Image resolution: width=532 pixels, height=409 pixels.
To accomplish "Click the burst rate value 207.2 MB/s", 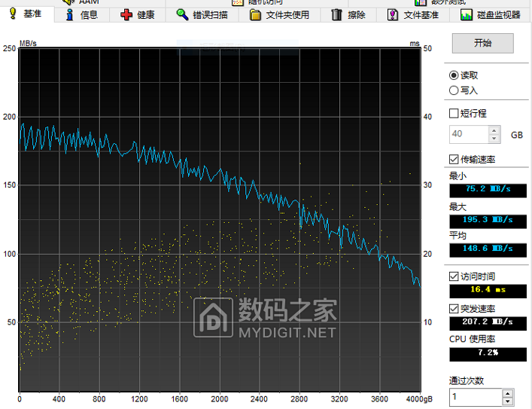I will [488, 323].
